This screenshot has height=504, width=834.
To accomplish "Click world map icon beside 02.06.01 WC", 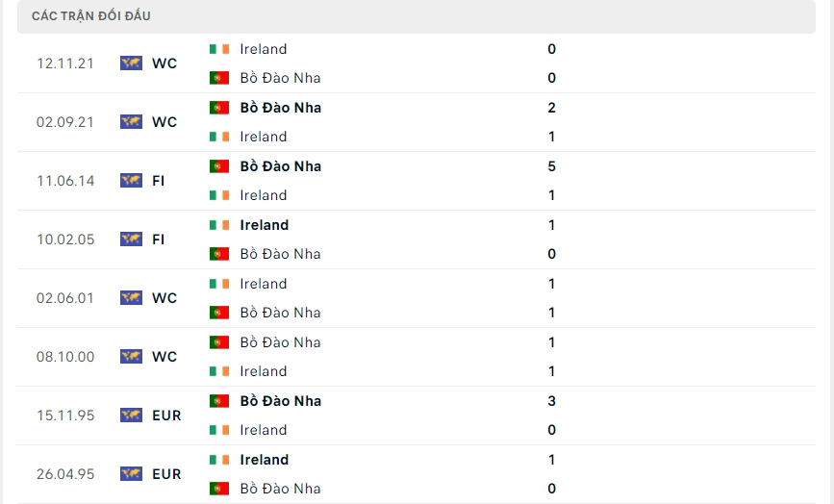I will click(x=131, y=298).
